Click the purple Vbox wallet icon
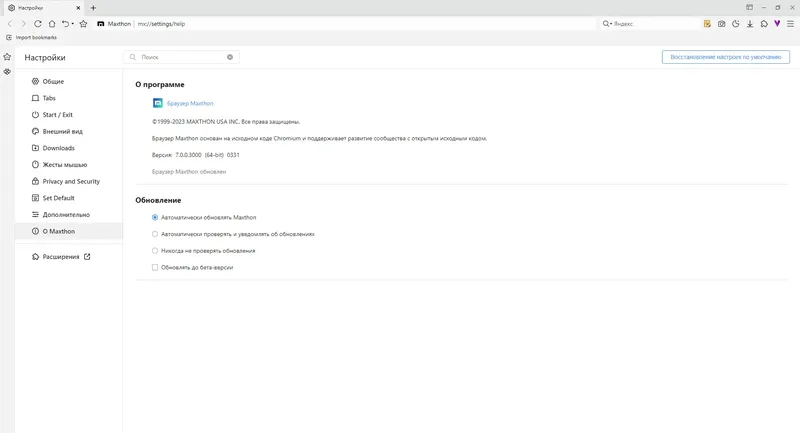The width and height of the screenshot is (800, 433). 777,23
